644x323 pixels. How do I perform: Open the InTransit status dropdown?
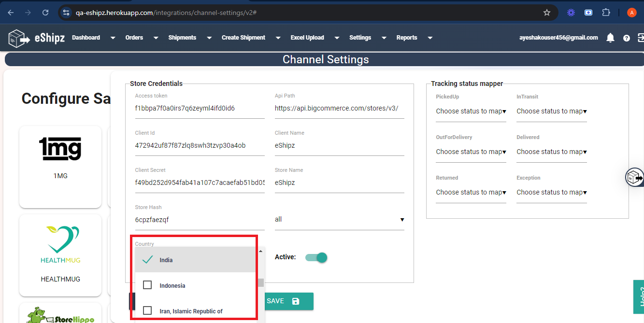552,112
